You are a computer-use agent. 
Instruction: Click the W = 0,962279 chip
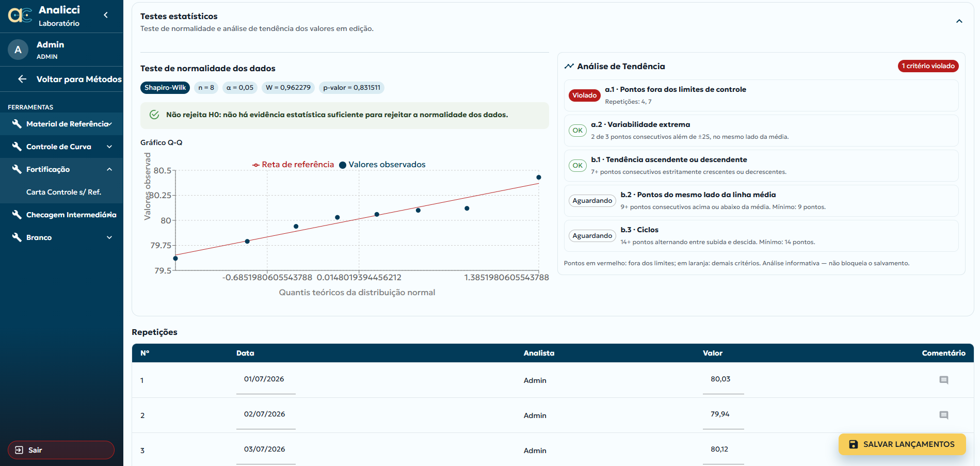(x=288, y=88)
